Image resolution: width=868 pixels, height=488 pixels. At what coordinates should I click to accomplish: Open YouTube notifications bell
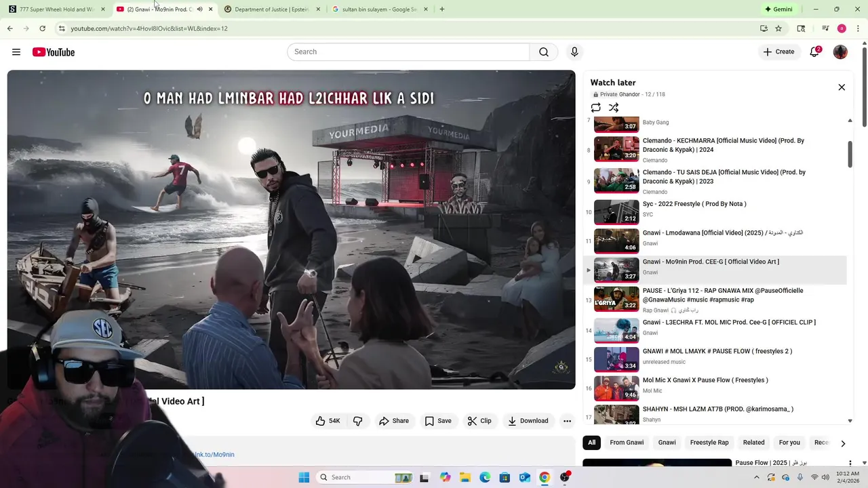click(x=814, y=52)
